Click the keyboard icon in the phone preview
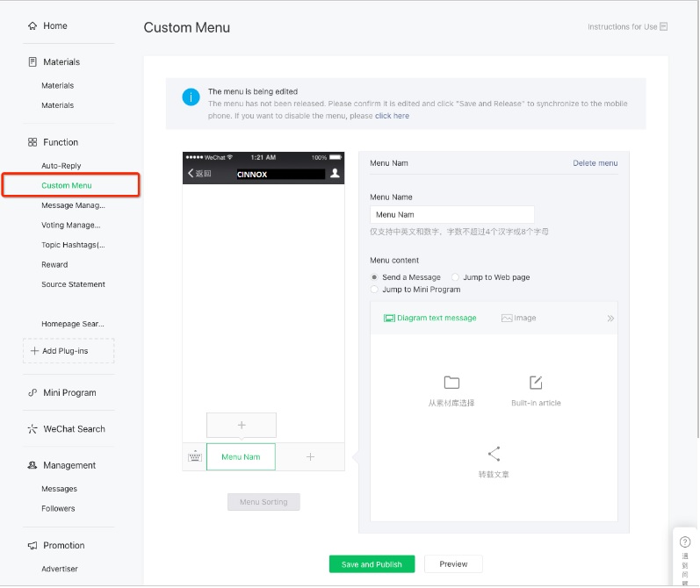 click(194, 456)
